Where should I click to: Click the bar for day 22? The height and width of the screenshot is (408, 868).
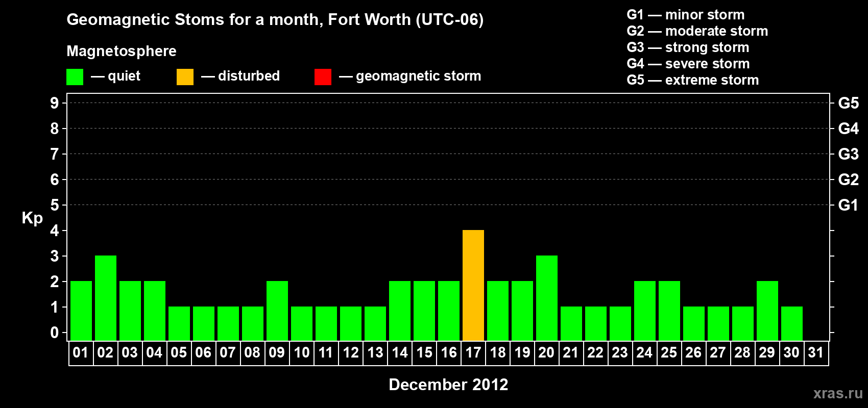pyautogui.click(x=596, y=323)
